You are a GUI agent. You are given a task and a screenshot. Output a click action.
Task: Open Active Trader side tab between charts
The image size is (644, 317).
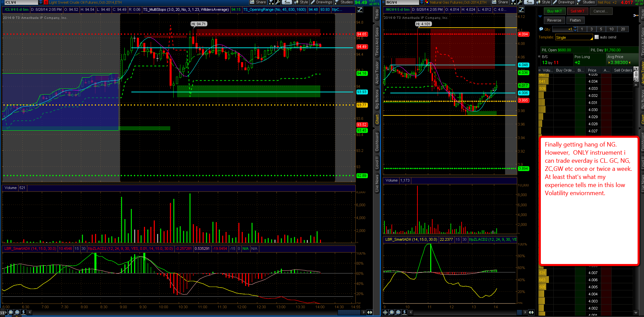(x=377, y=73)
